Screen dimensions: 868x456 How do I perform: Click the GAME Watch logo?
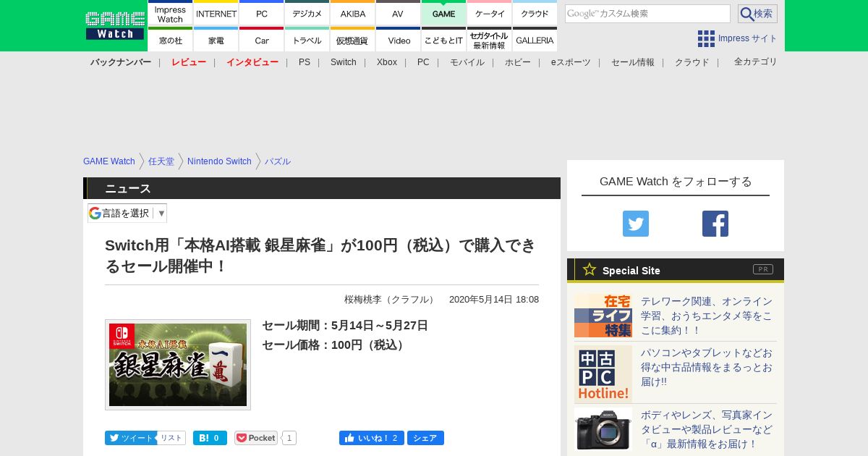click(x=115, y=25)
